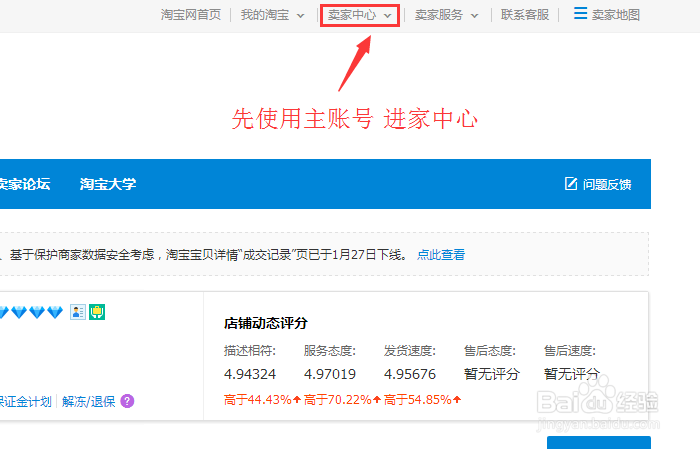Click 暂无评分 under 售后速度
The height and width of the screenshot is (449, 700).
pos(571,374)
